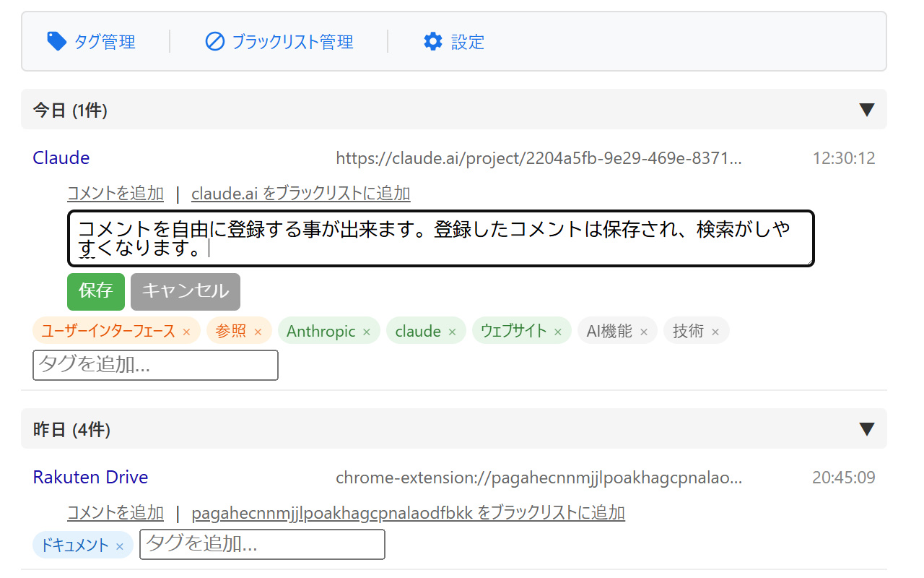The image size is (924, 578).
Task: Click the tag icon for タグ管理
Action: [x=56, y=41]
